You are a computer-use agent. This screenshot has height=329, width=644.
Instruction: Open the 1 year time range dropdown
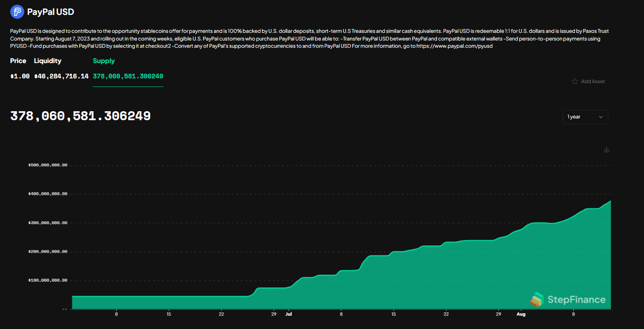[585, 117]
